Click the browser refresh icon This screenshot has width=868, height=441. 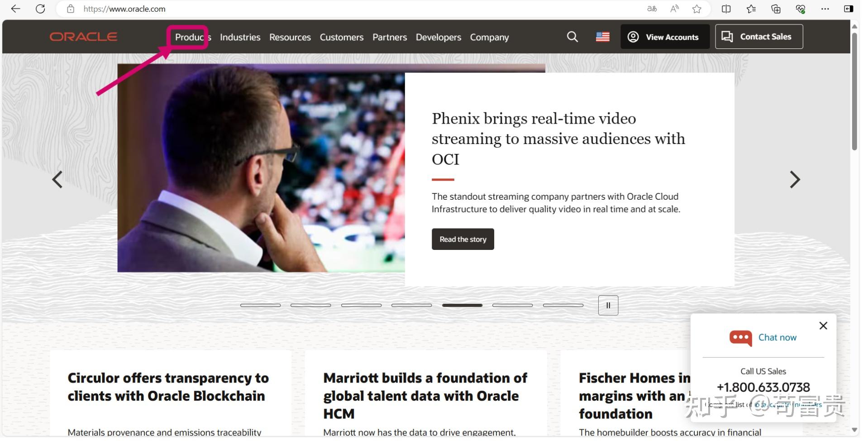40,9
